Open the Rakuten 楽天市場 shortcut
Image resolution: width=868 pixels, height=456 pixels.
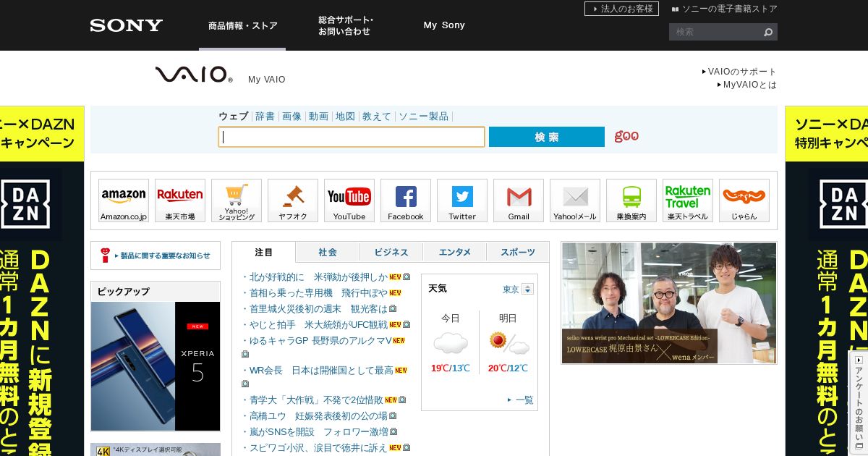(180, 200)
